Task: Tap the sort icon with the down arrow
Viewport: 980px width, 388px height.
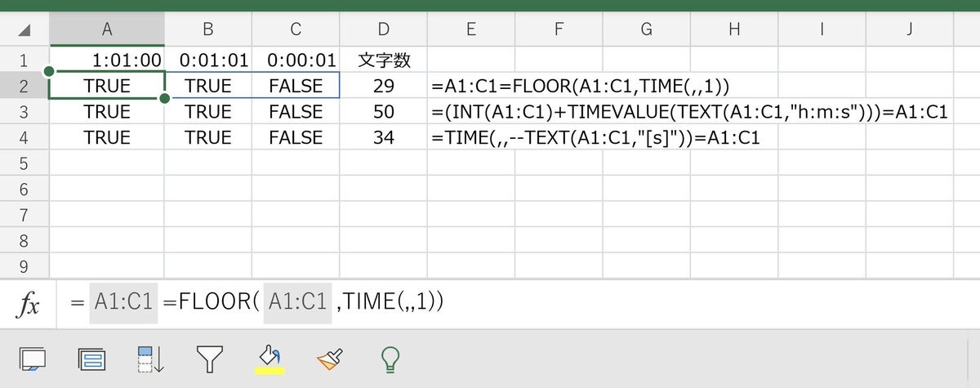Action: [x=151, y=359]
